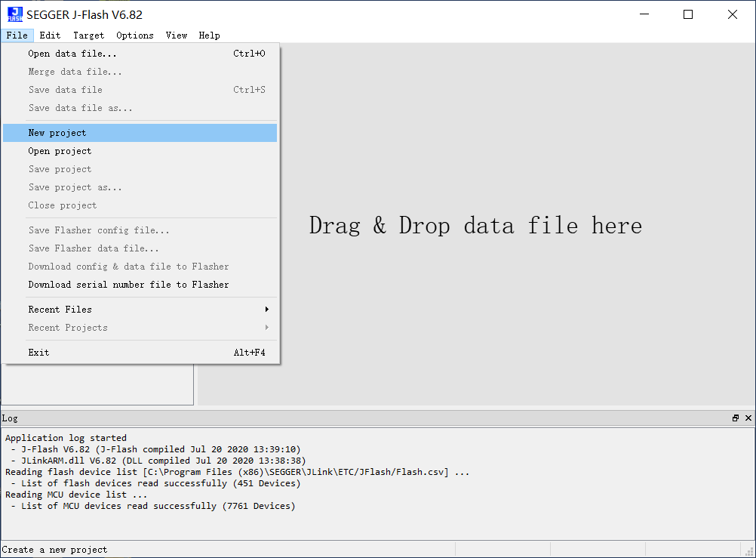Expand the Recent Files submenu arrow

point(266,310)
